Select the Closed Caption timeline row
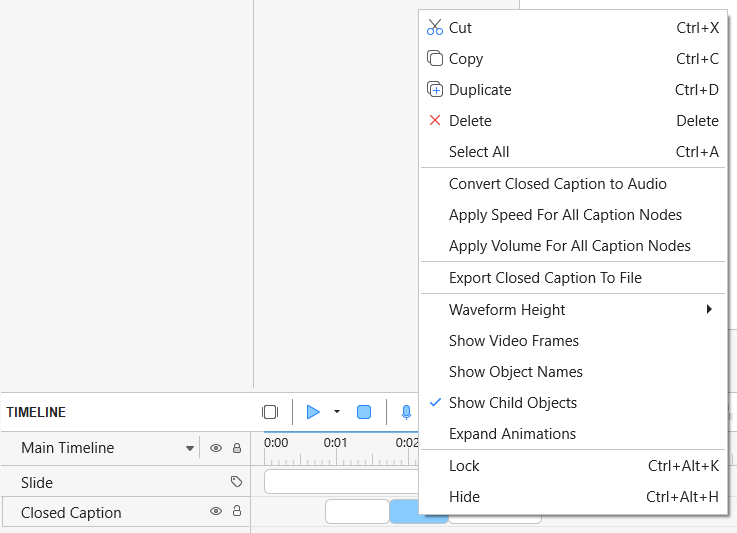The width and height of the screenshot is (737, 533). [125, 512]
